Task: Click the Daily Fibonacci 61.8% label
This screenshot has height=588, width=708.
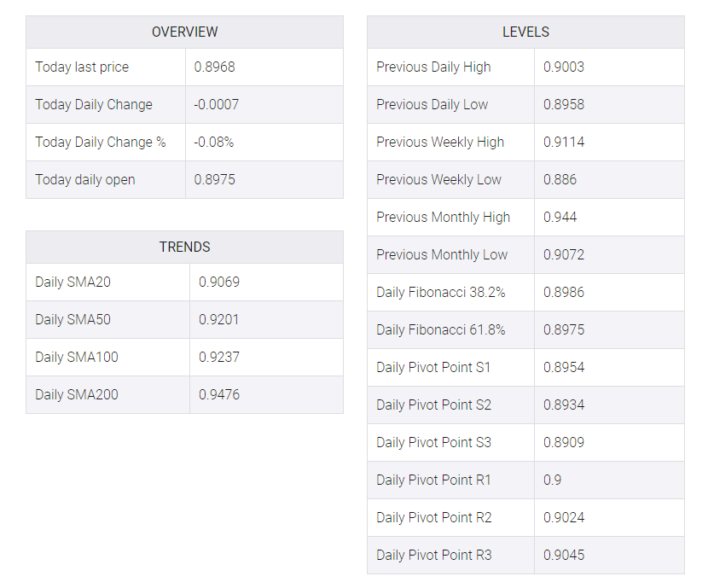Action: 441,329
